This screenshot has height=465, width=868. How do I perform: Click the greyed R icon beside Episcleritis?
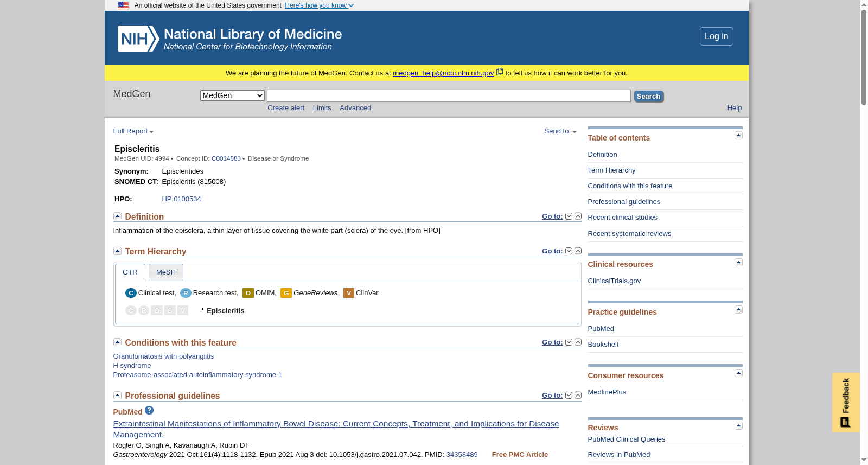(x=144, y=310)
